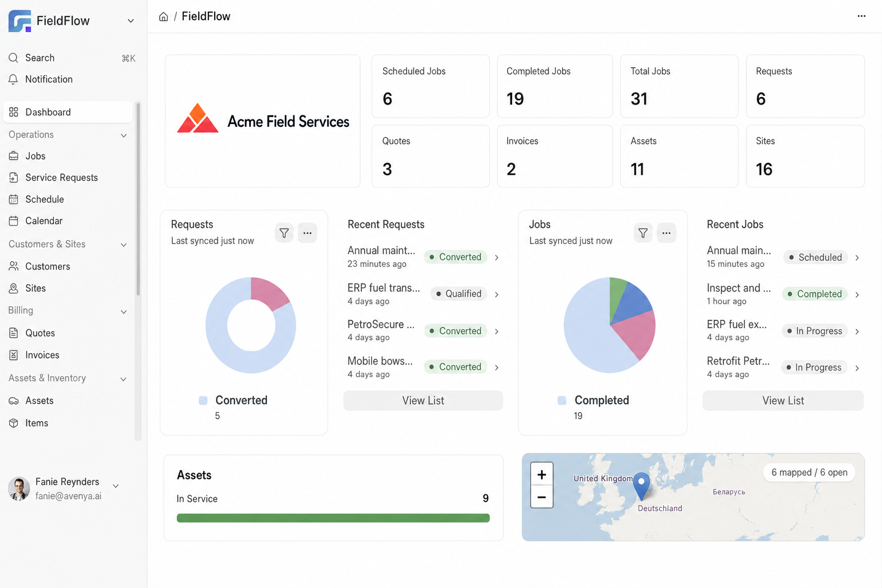Click the FieldFlow logo icon
Screen dimensions: 882x588
[20, 21]
